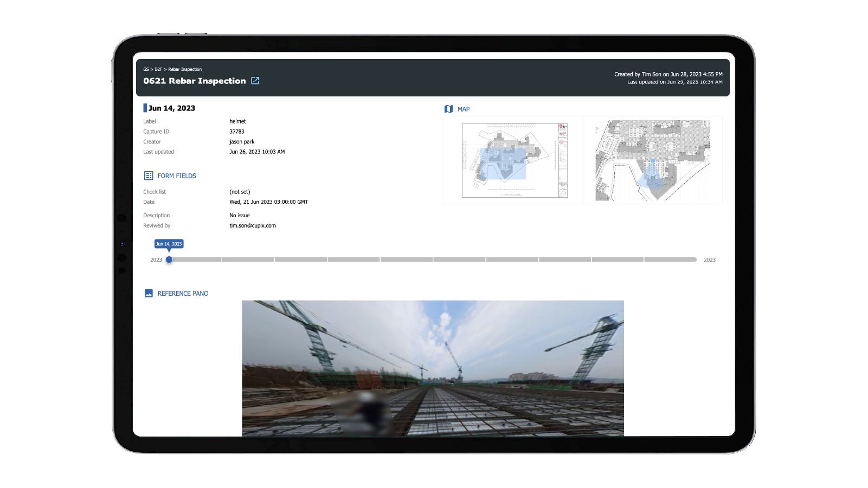Image resolution: width=868 pixels, height=488 pixels.
Task: Open the external link icon beside the title
Action: [255, 81]
